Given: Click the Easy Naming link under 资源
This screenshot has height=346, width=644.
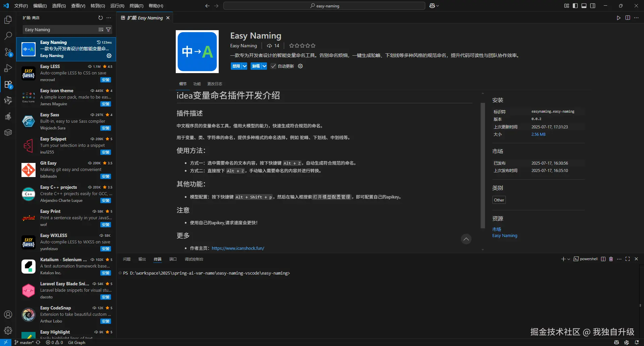Looking at the screenshot, I should coord(504,235).
